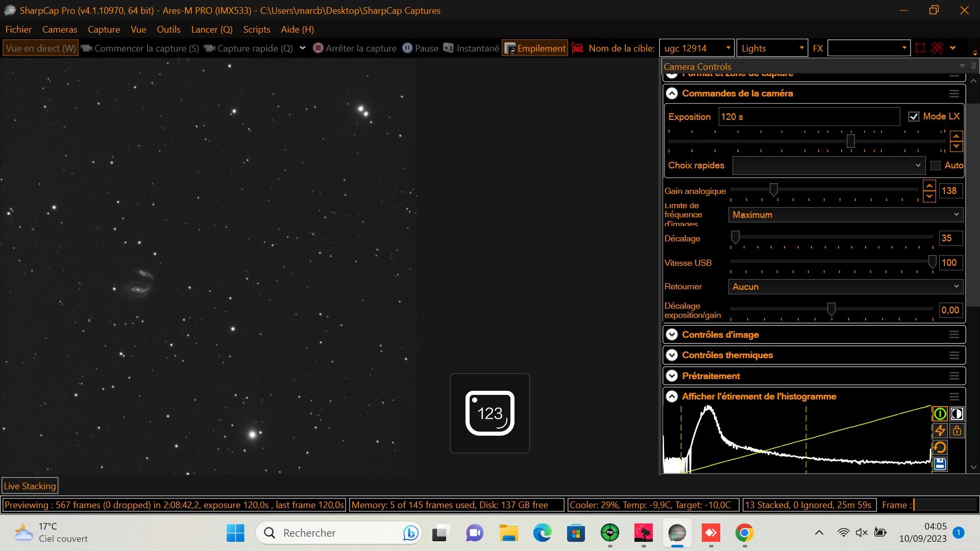980x551 pixels.
Task: Open the Outils menu
Action: coord(168,30)
